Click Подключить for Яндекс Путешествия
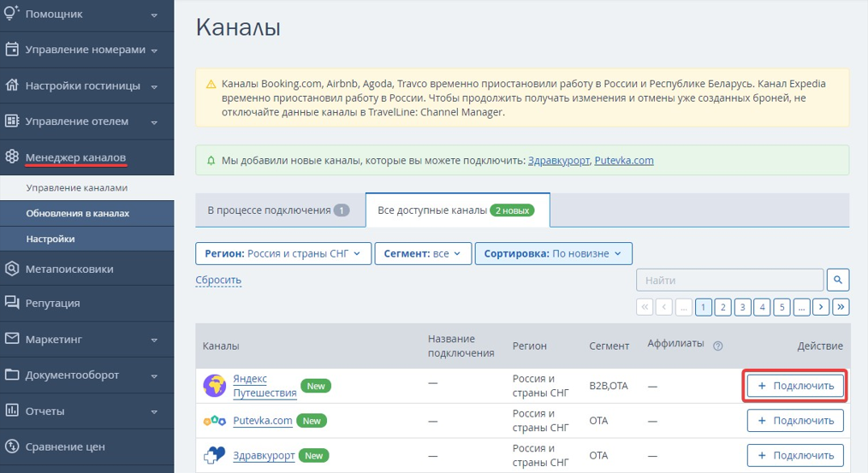The height and width of the screenshot is (473, 868). click(795, 386)
